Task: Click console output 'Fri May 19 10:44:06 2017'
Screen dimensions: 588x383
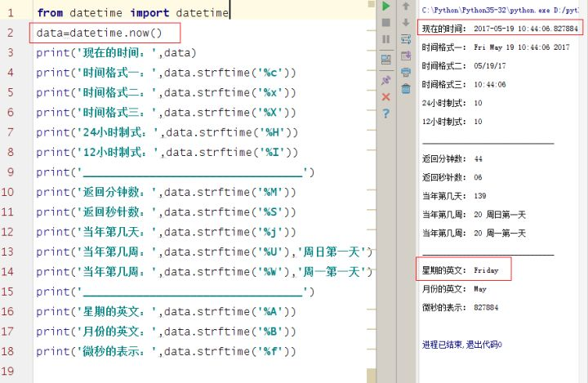Action: coord(522,47)
